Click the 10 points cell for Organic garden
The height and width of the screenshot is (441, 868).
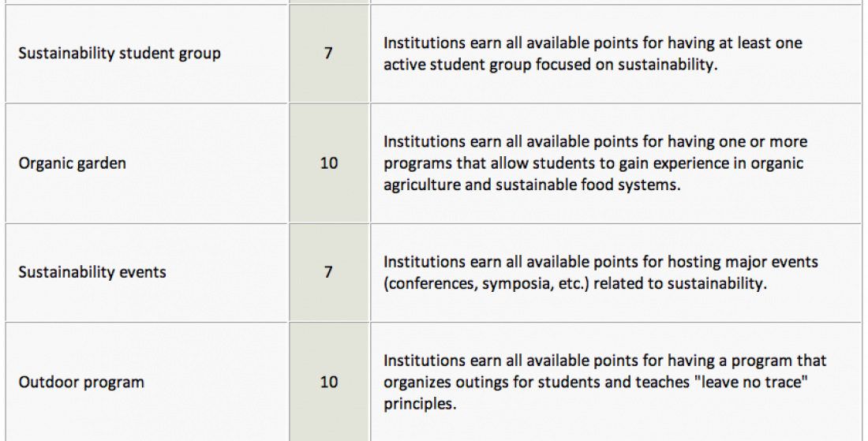point(329,163)
